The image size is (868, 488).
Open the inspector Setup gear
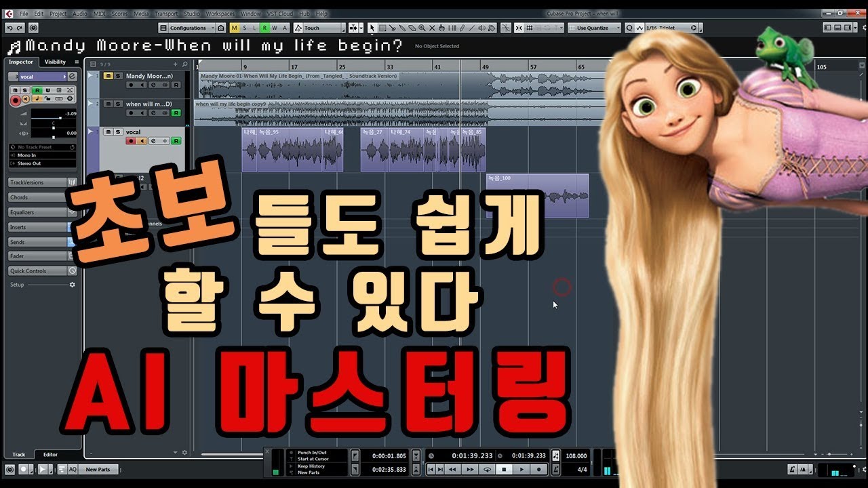pos(73,285)
